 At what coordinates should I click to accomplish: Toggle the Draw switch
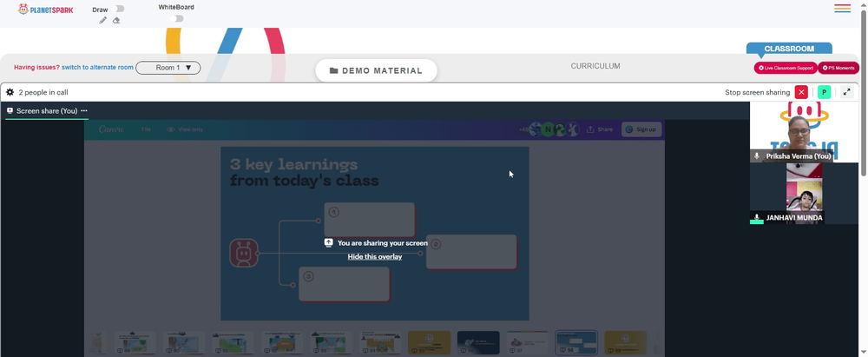point(118,9)
